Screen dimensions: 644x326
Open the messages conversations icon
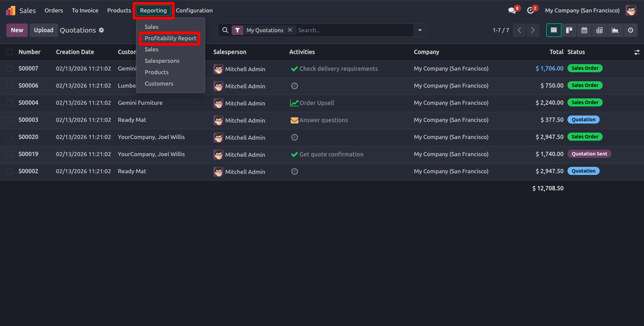click(512, 10)
